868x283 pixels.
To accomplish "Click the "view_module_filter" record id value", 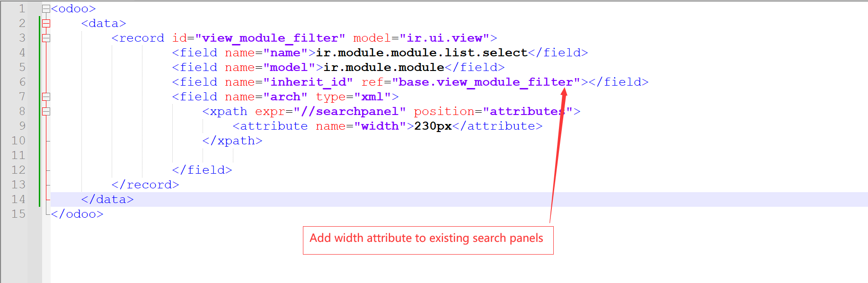I will tap(270, 38).
